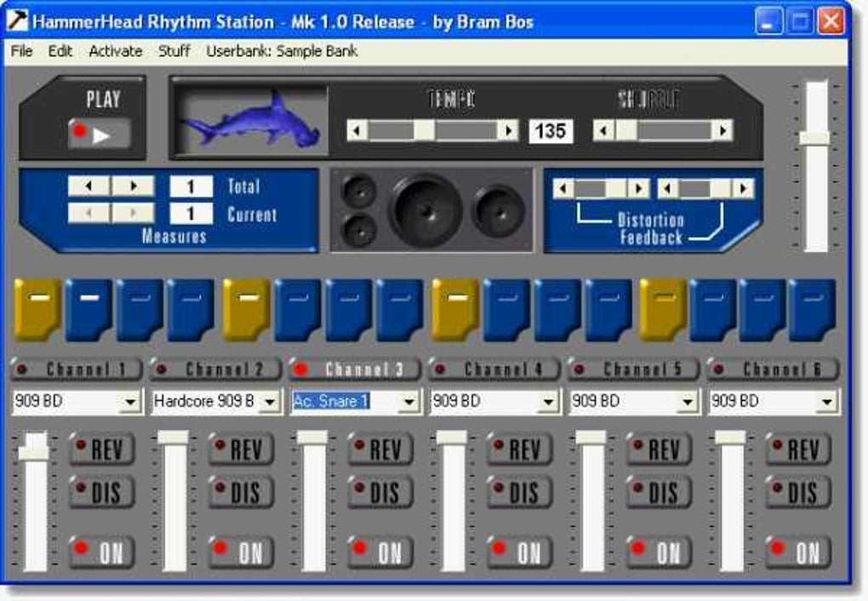Toggle the ON switch for Channel 6

coord(797,552)
